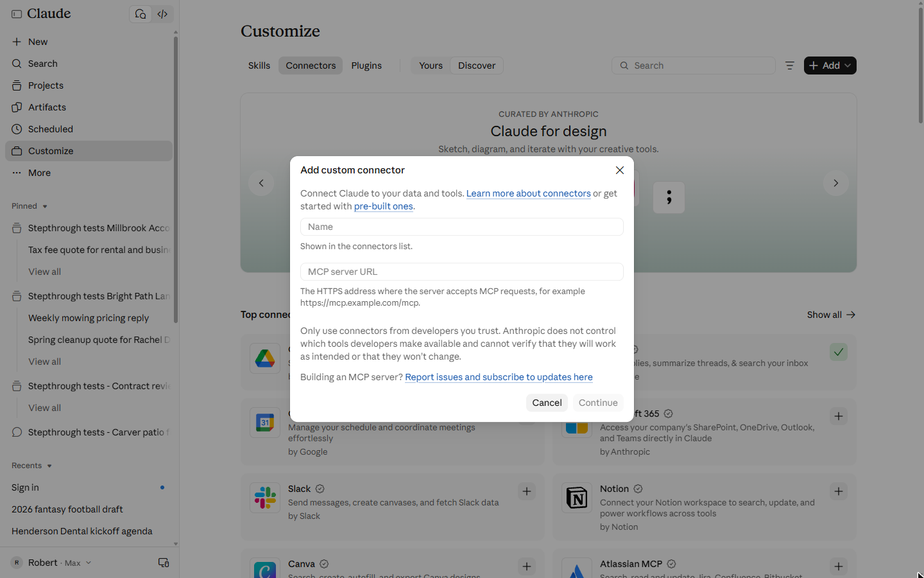
Task: Collapse the Recents section
Action: [x=31, y=466]
